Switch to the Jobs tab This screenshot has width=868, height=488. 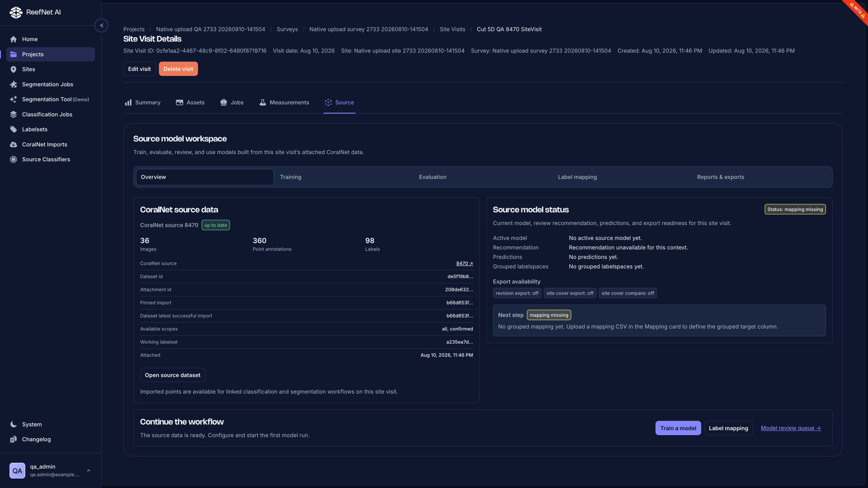232,103
